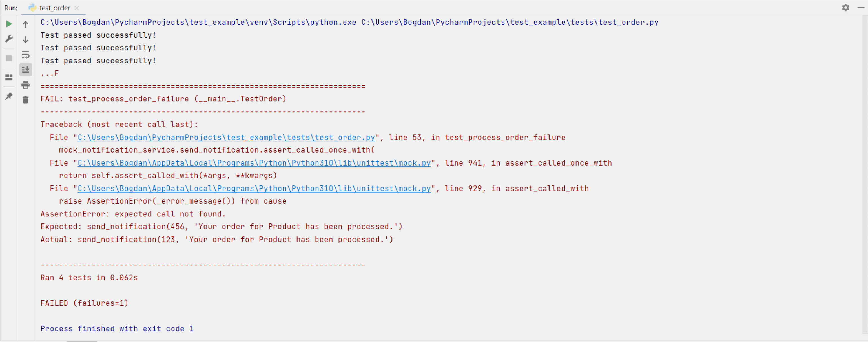Rerun test_order with green play icon
Image resolution: width=868 pixels, height=342 pixels.
(x=9, y=24)
